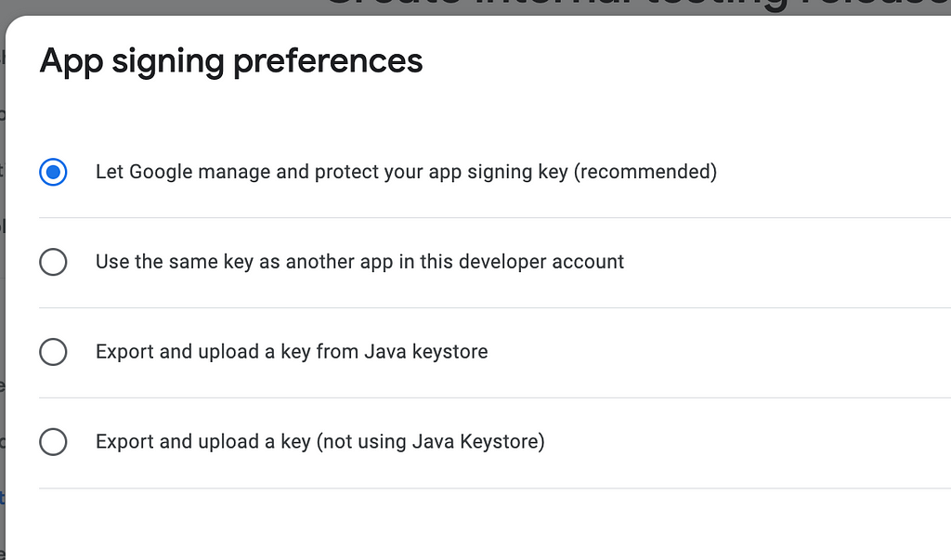Click the Export and upload (not using Java Keystore) label
This screenshot has width=951, height=560.
point(320,441)
